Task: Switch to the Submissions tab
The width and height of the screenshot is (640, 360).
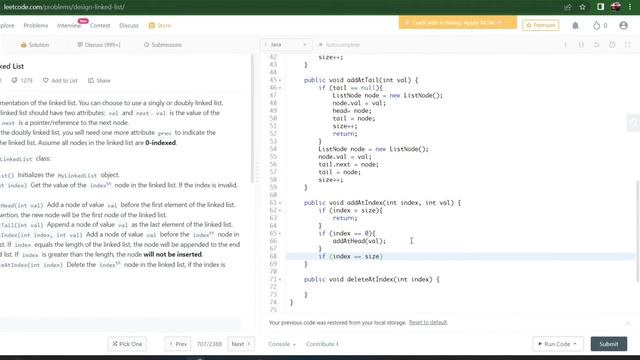Action: (162, 44)
